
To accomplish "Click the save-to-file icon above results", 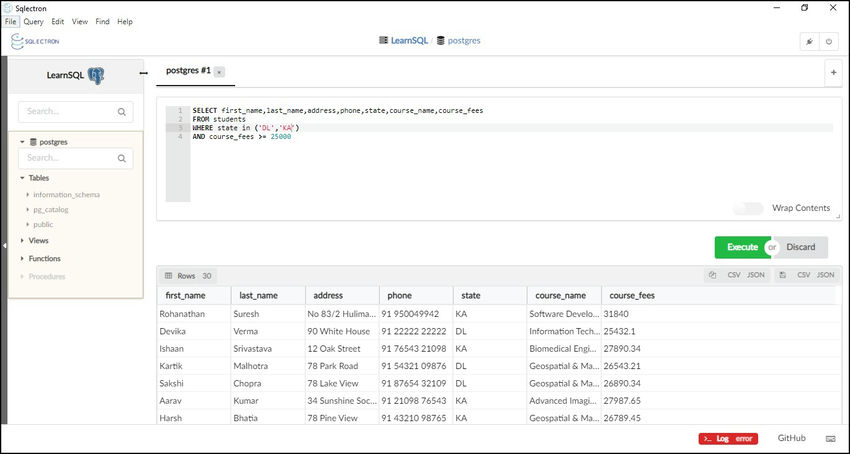I will pyautogui.click(x=782, y=275).
